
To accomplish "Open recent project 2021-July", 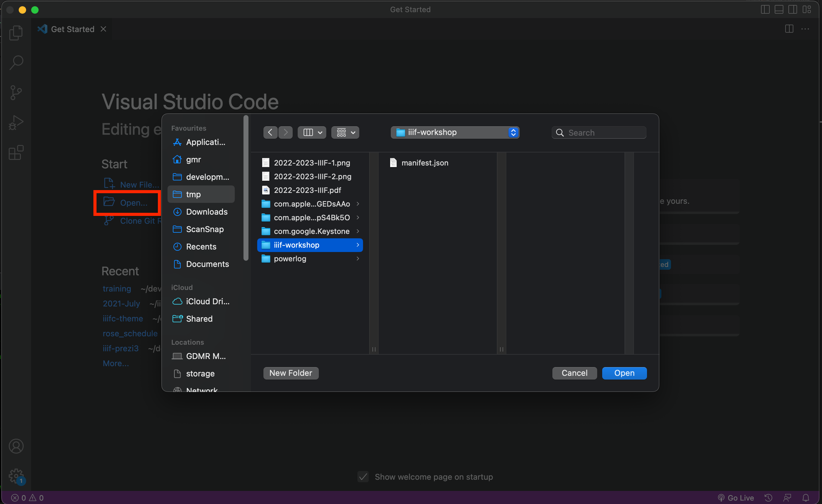I will 121,304.
